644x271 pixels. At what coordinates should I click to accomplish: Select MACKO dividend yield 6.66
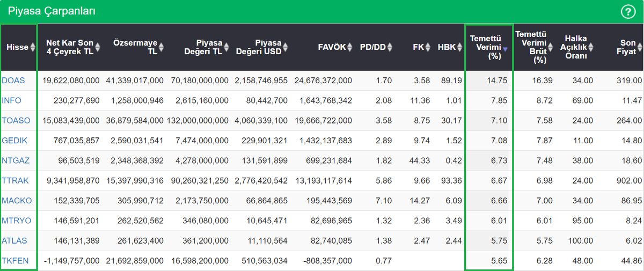[x=499, y=201]
